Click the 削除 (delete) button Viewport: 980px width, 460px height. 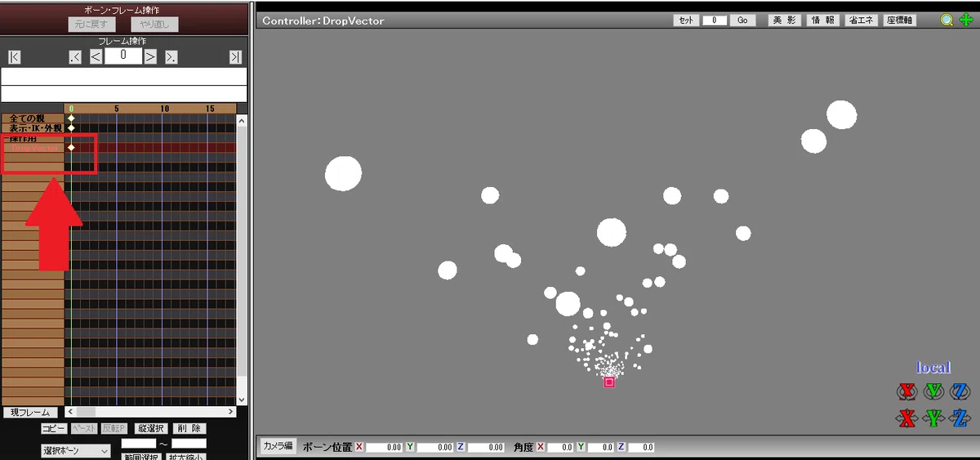tap(189, 428)
